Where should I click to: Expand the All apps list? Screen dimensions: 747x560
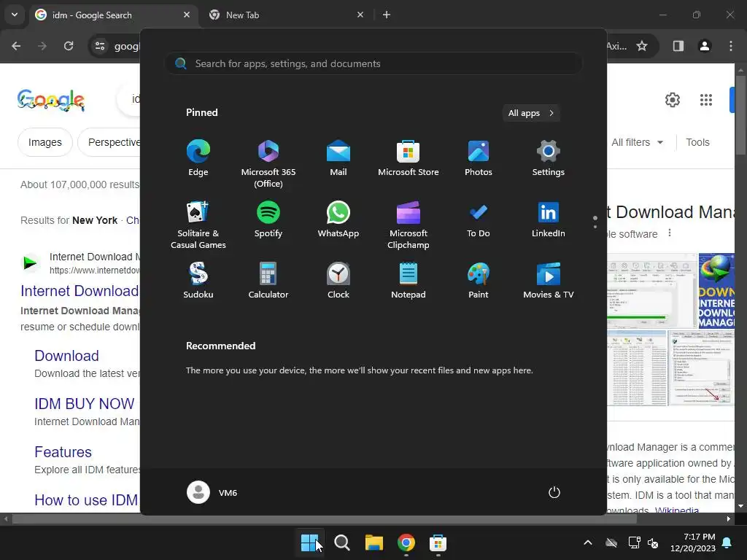531,113
